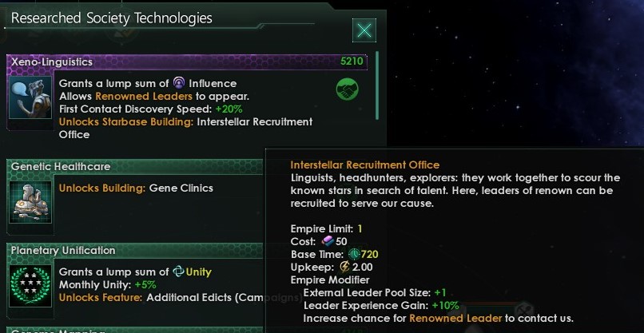Click the Additional Edicts feature text
Image resolution: width=644 pixels, height=333 pixels.
pos(212,297)
